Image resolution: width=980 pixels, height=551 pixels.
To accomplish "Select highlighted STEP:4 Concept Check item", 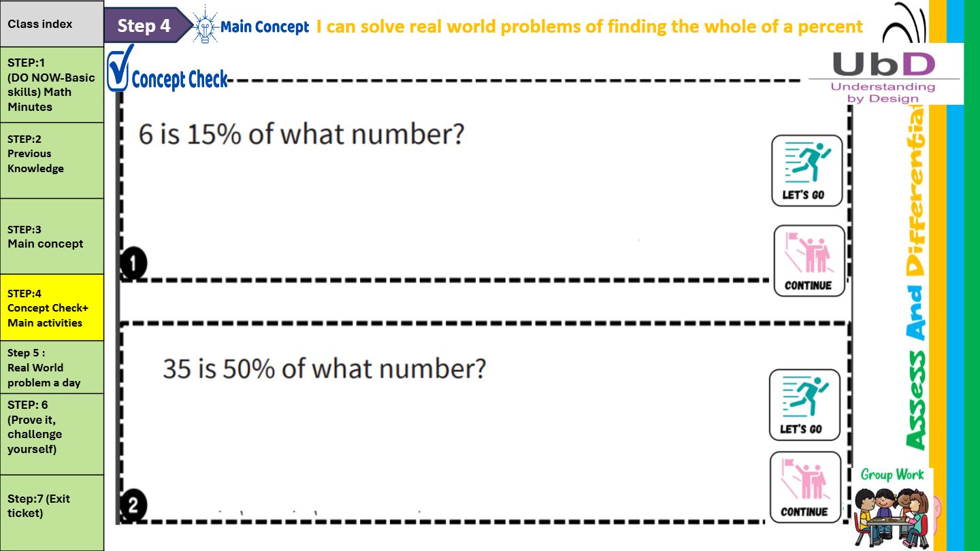I will coord(52,307).
